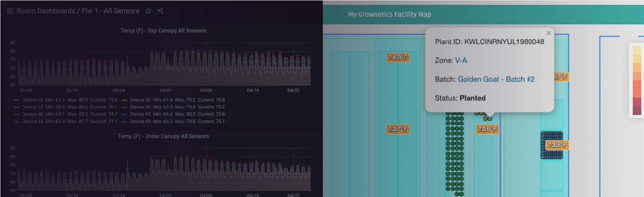Open Room Dashboards breadcrumb
This screenshot has height=197, width=644.
coord(45,11)
